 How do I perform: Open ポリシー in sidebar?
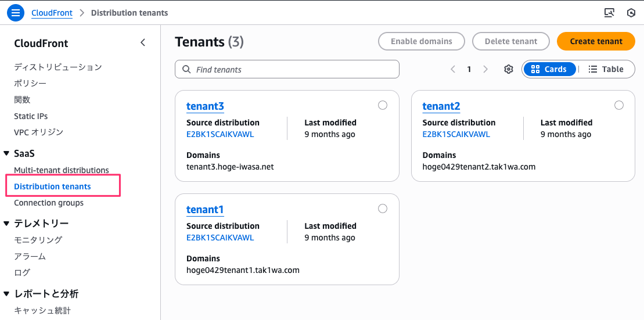tap(30, 84)
